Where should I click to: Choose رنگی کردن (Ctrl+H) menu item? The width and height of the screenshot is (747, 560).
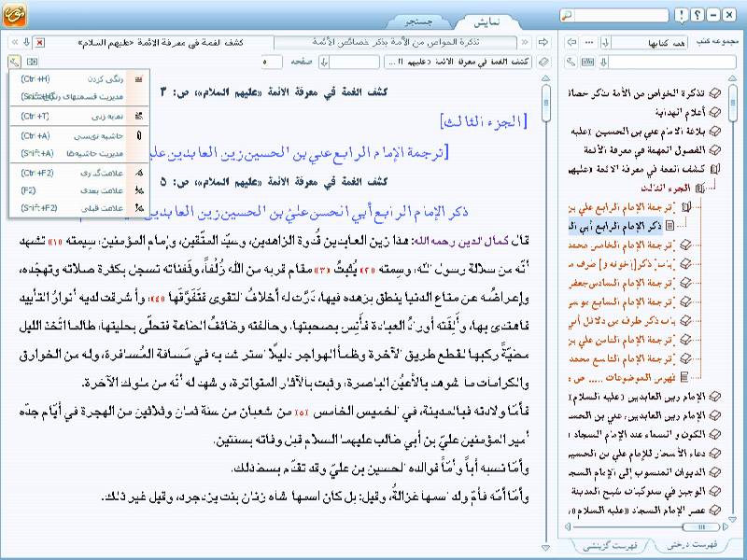pos(79,79)
